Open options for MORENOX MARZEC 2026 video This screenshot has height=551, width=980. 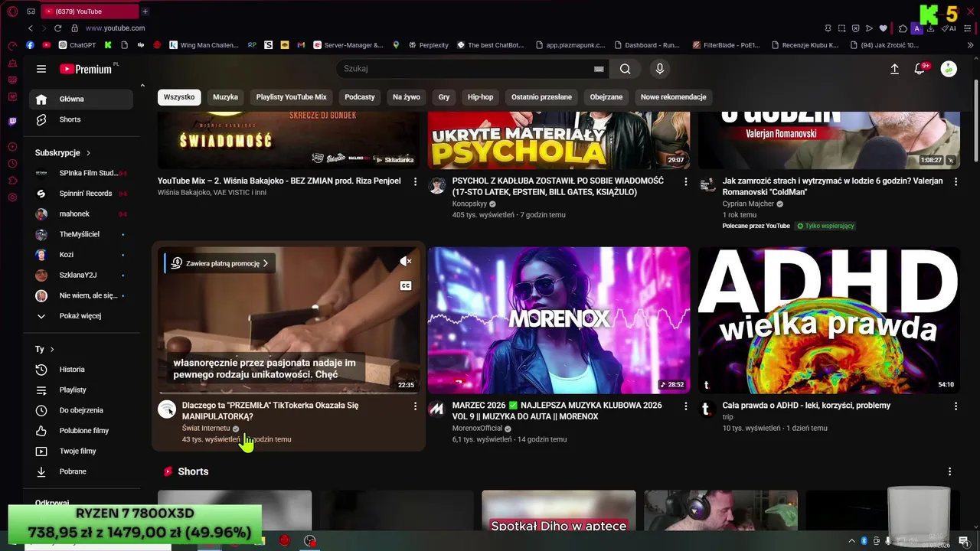pyautogui.click(x=686, y=406)
